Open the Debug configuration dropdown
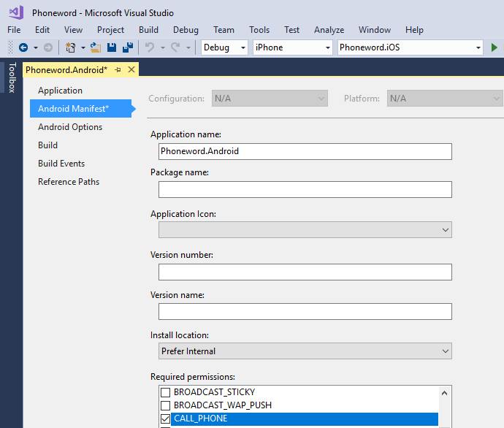The height and width of the screenshot is (428, 504). [x=225, y=47]
